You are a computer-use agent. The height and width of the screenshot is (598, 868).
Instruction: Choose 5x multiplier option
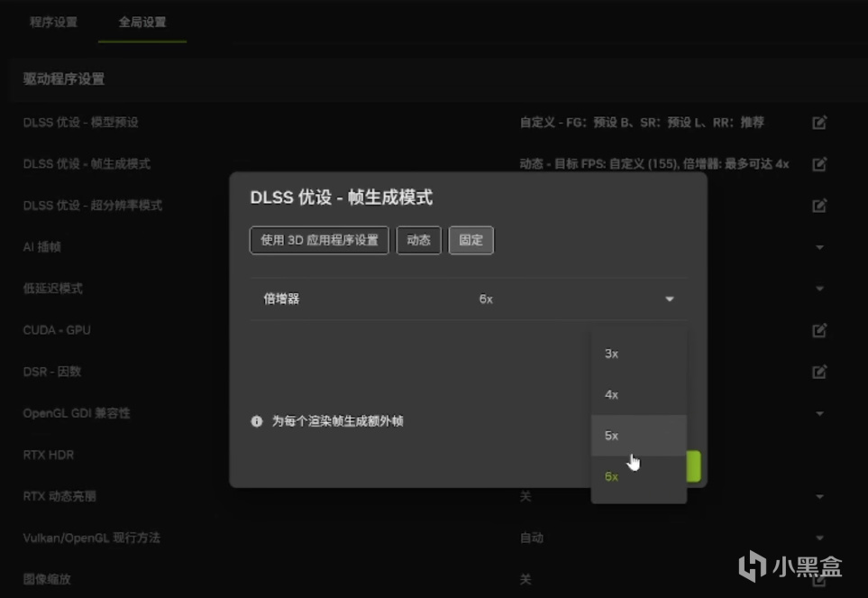point(639,436)
